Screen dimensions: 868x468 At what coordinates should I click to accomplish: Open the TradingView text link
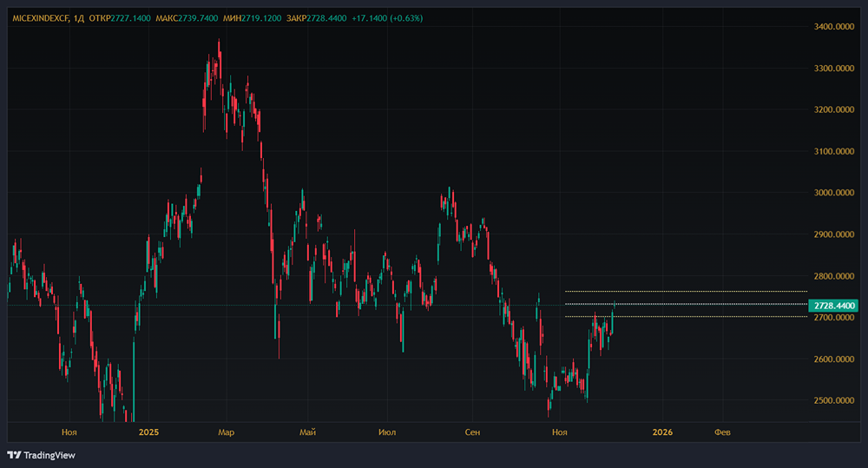(49, 455)
